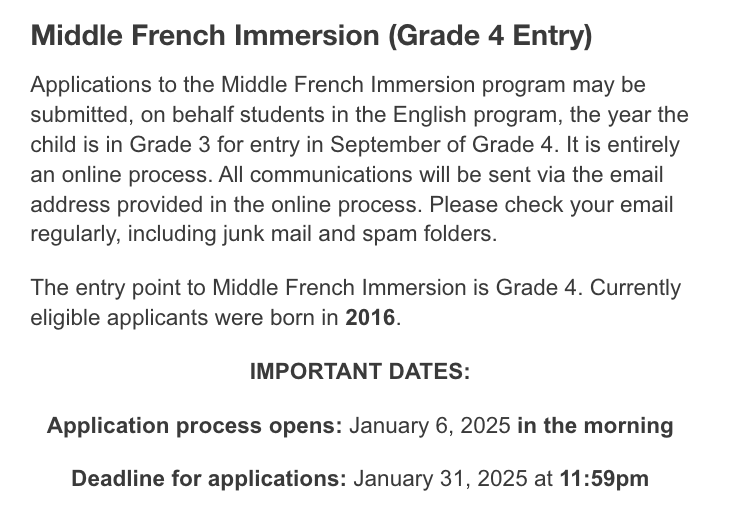730x530 pixels.
Task: Click the Middle French Immersion heading
Action: 311,36
